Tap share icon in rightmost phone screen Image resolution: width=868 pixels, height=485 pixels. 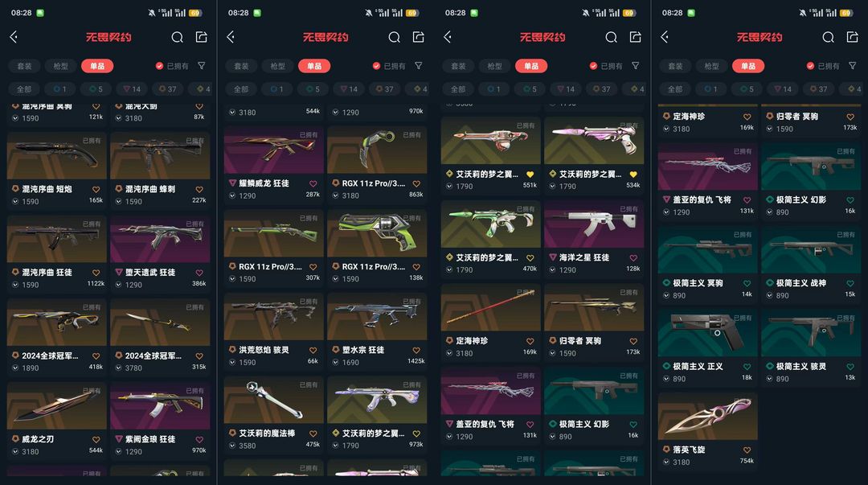point(853,37)
